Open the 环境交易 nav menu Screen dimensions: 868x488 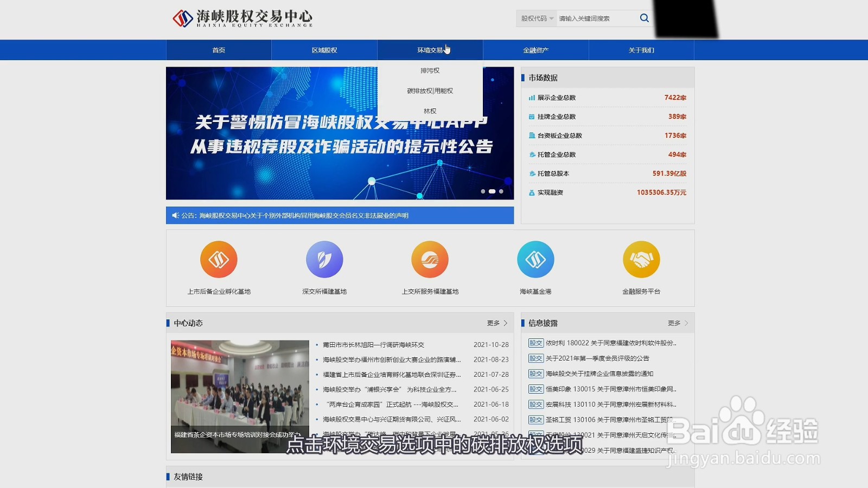click(430, 50)
